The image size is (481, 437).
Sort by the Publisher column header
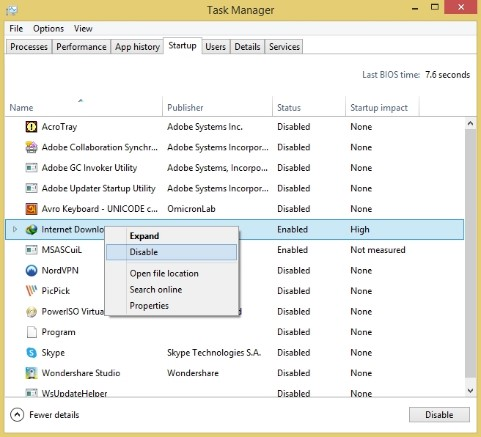(217, 108)
